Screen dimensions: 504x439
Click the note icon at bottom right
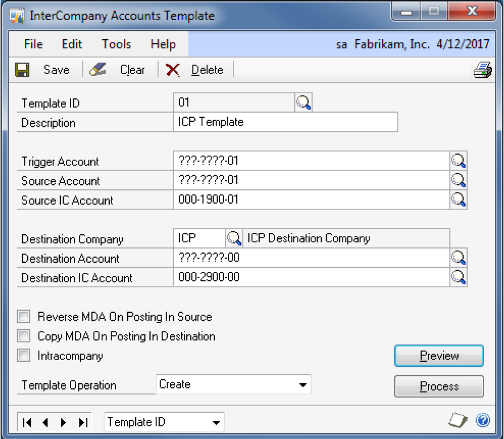(x=458, y=421)
